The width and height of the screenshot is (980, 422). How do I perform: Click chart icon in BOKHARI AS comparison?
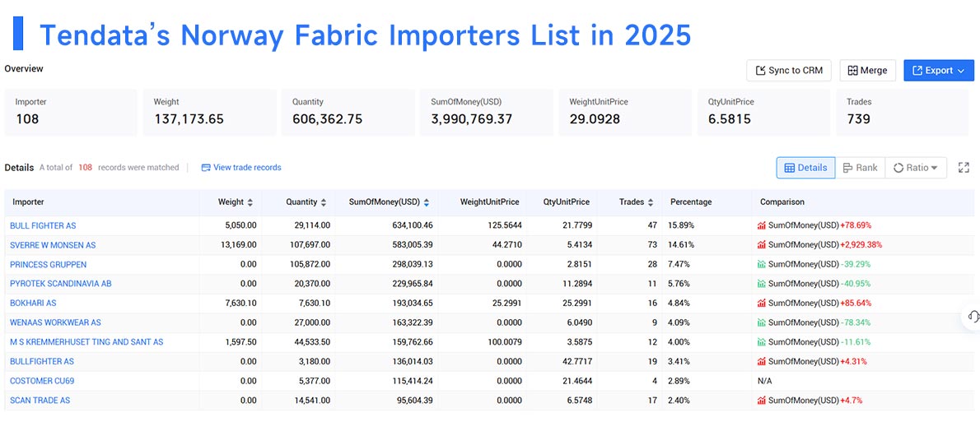click(762, 303)
